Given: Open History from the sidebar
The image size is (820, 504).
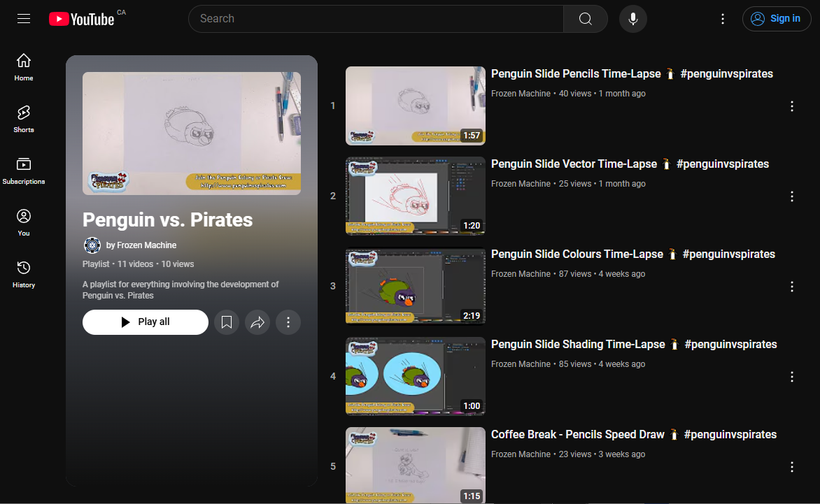Looking at the screenshot, I should (x=24, y=274).
